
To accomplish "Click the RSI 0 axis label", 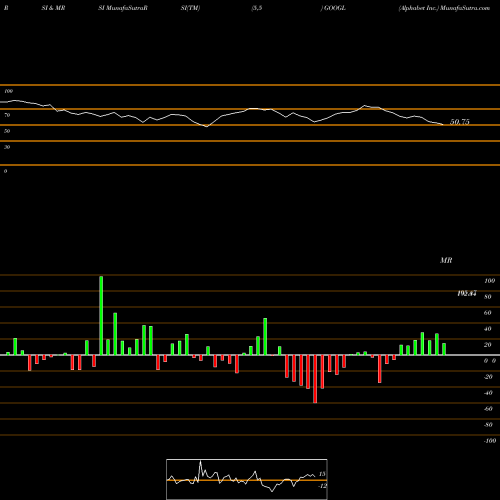I will pyautogui.click(x=5, y=171).
